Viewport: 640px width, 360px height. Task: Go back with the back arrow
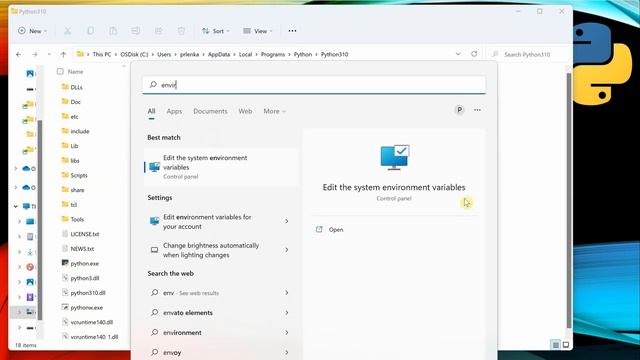click(x=19, y=54)
